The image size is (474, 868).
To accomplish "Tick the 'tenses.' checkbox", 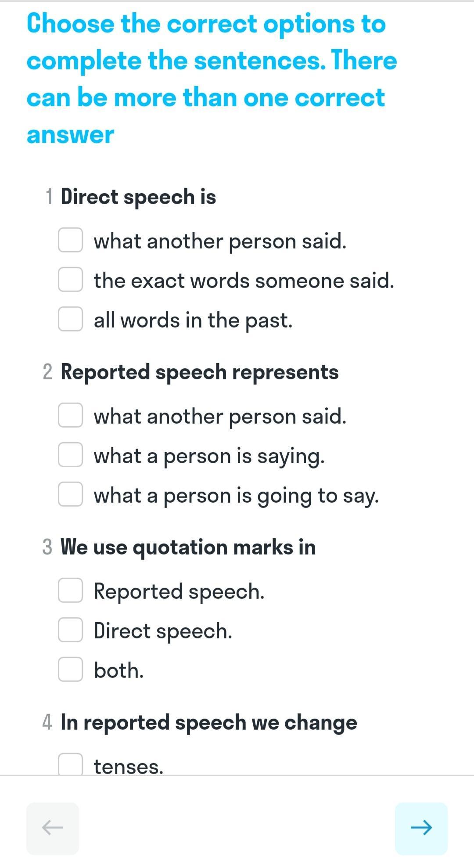I will pos(70,764).
